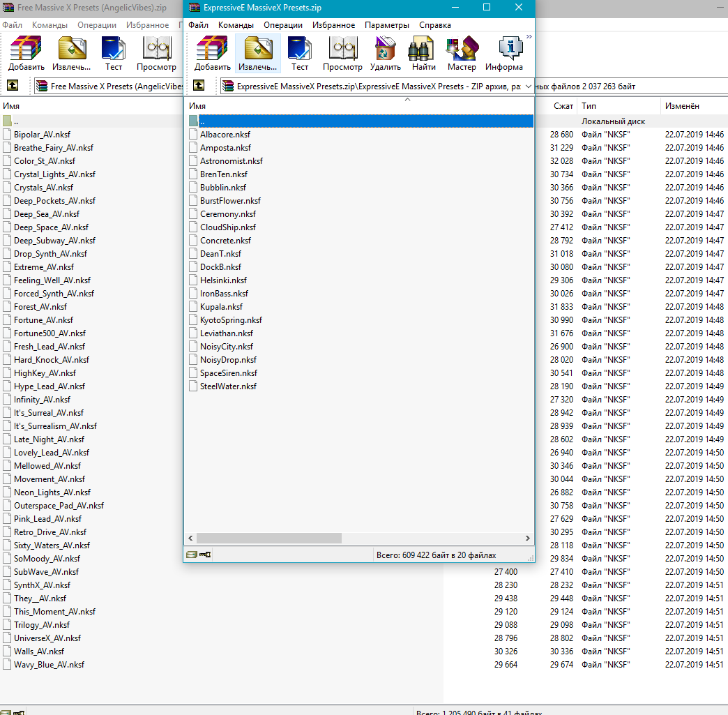Click file icon of NoisyCity.nksf
728x715 pixels.
click(x=193, y=347)
